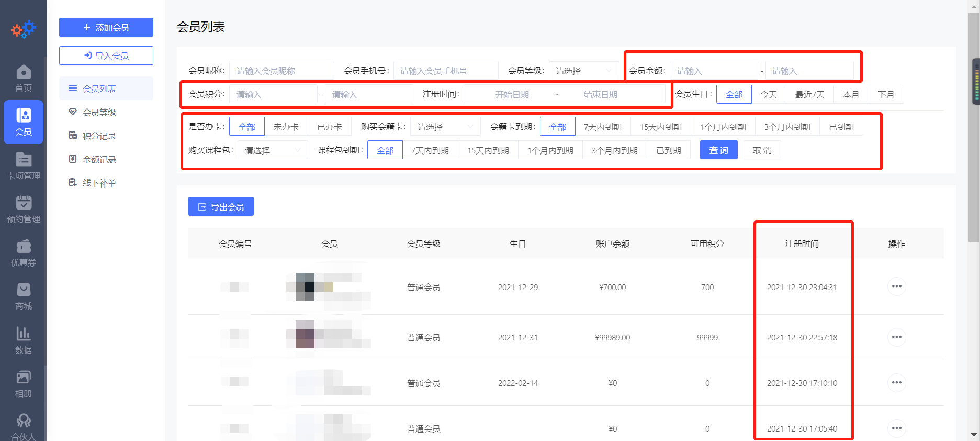Select 已到期 for 课程包到期

click(669, 150)
